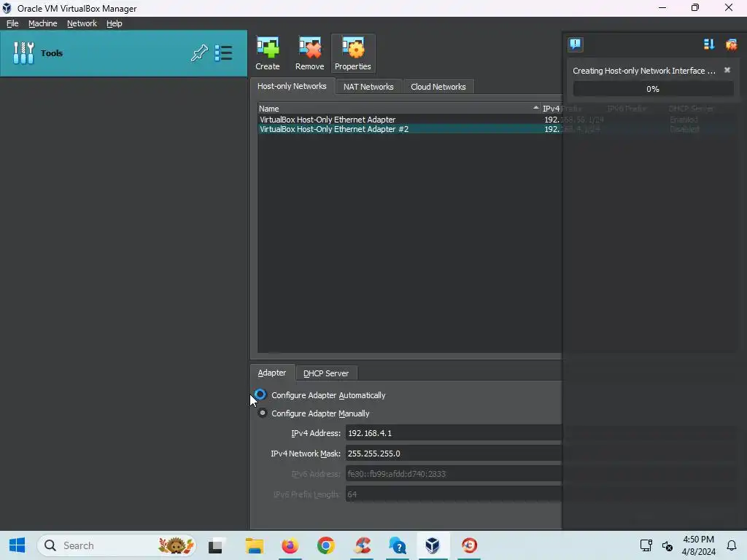Click the taskbar Search box
This screenshot has height=560, width=747.
117,545
